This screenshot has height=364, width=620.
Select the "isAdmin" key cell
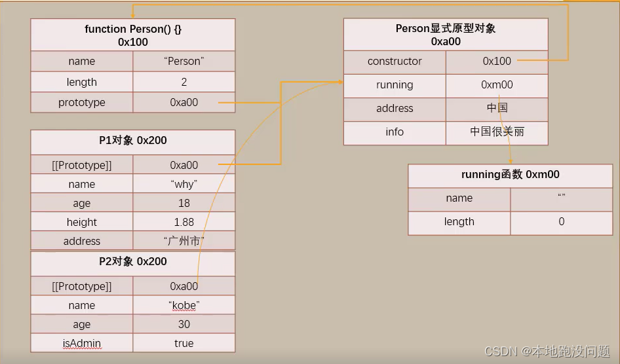[x=82, y=342]
